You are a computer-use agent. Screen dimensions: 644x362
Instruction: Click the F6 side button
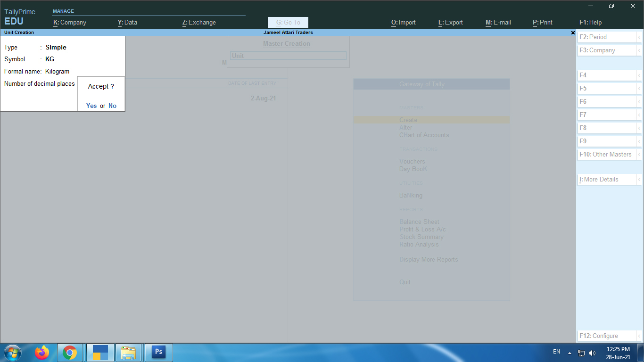point(607,101)
